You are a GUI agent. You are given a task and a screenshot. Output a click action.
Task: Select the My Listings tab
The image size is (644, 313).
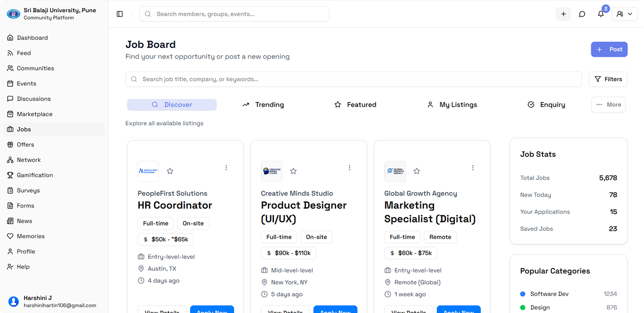click(x=452, y=105)
